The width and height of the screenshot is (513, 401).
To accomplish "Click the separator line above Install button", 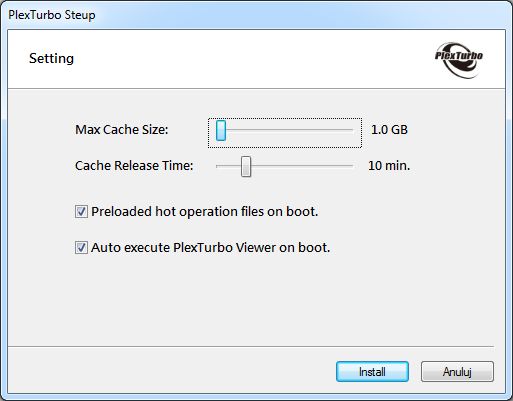I will coord(251,346).
